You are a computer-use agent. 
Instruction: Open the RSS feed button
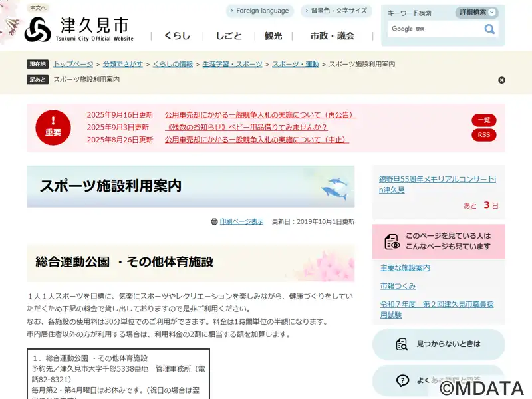click(483, 135)
